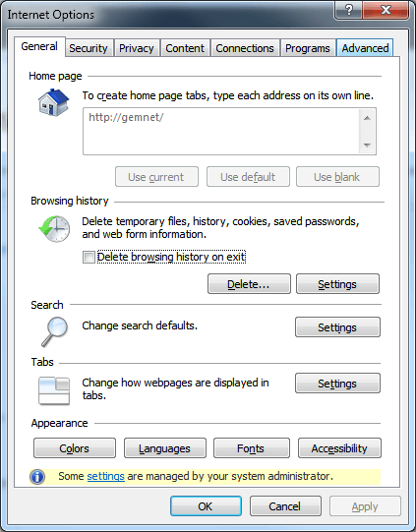Image resolution: width=416 pixels, height=532 pixels.
Task: Click the Cancel button
Action: coord(285,506)
